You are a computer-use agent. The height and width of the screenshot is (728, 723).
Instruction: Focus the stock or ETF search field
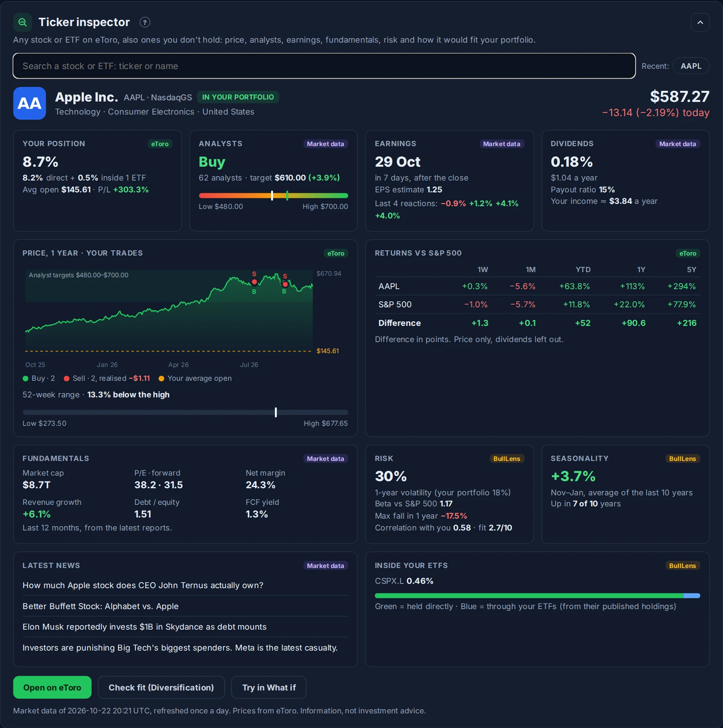click(x=324, y=66)
